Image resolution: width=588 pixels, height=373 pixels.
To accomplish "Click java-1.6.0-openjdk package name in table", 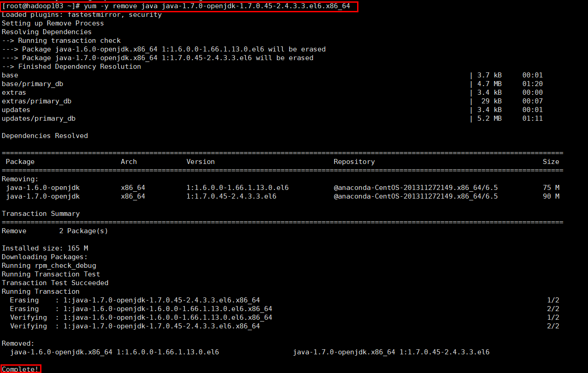I will (x=43, y=188).
